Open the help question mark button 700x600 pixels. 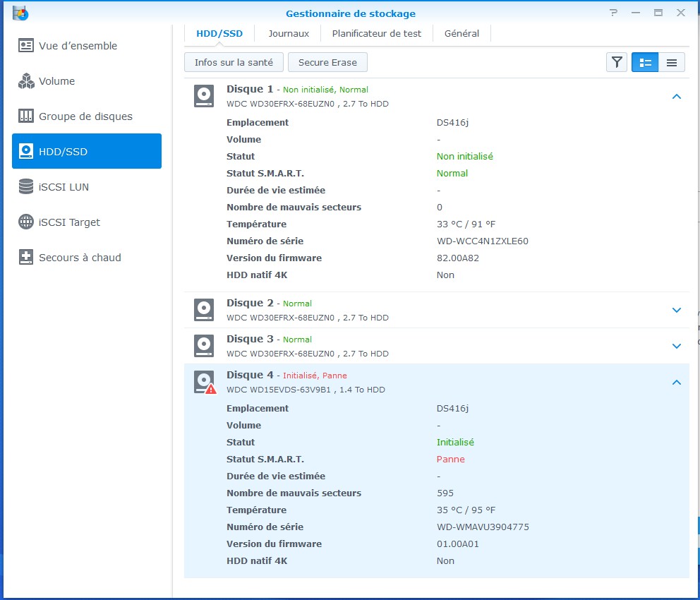pos(614,13)
